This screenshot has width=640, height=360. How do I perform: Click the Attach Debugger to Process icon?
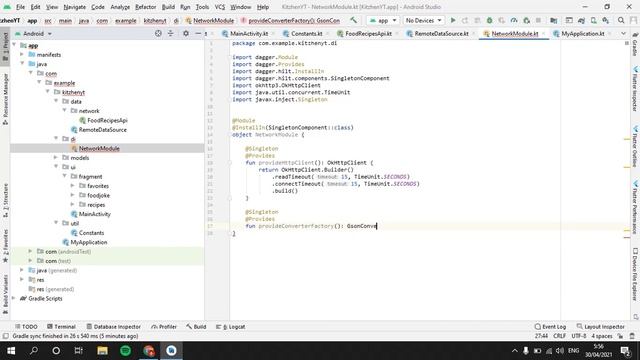[527, 20]
